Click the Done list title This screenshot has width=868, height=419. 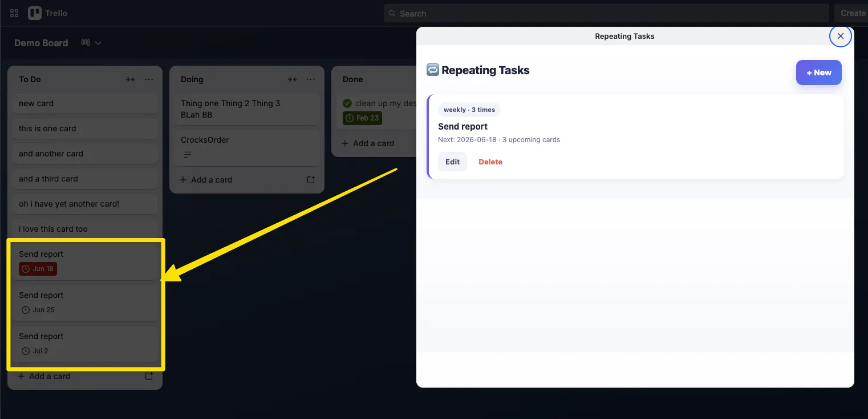(353, 79)
